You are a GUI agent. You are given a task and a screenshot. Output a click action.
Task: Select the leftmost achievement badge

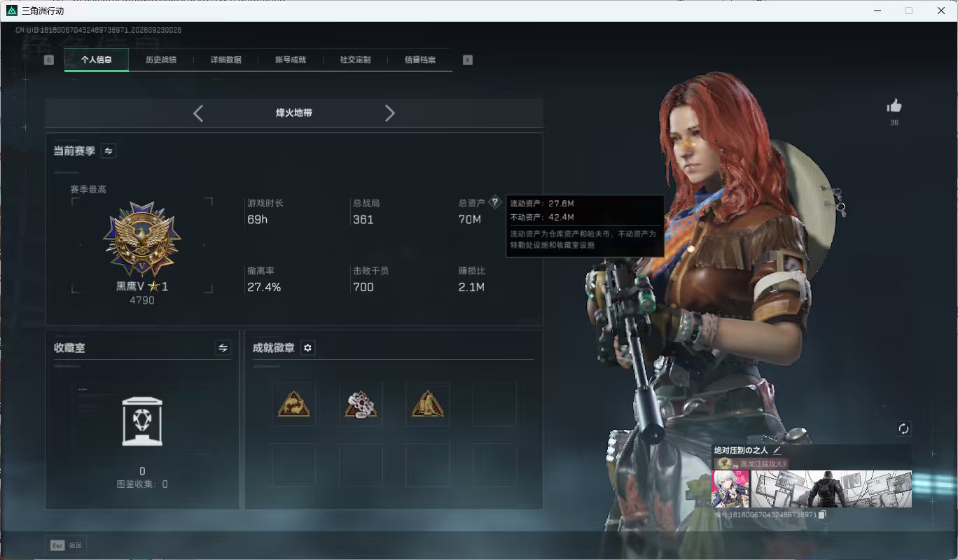pyautogui.click(x=293, y=404)
